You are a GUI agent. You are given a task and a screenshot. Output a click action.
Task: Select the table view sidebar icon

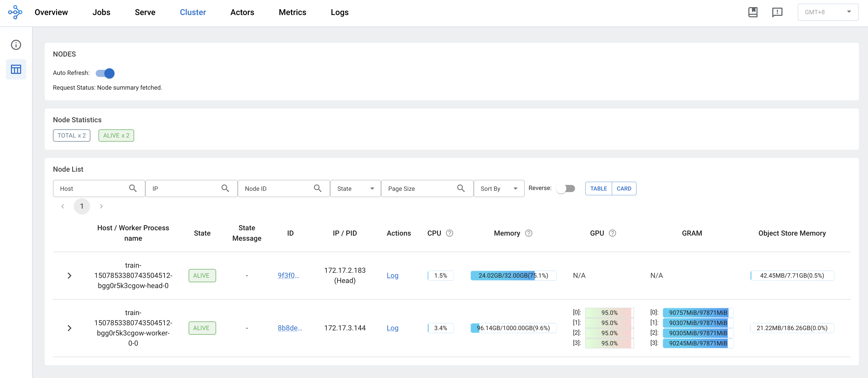click(16, 70)
